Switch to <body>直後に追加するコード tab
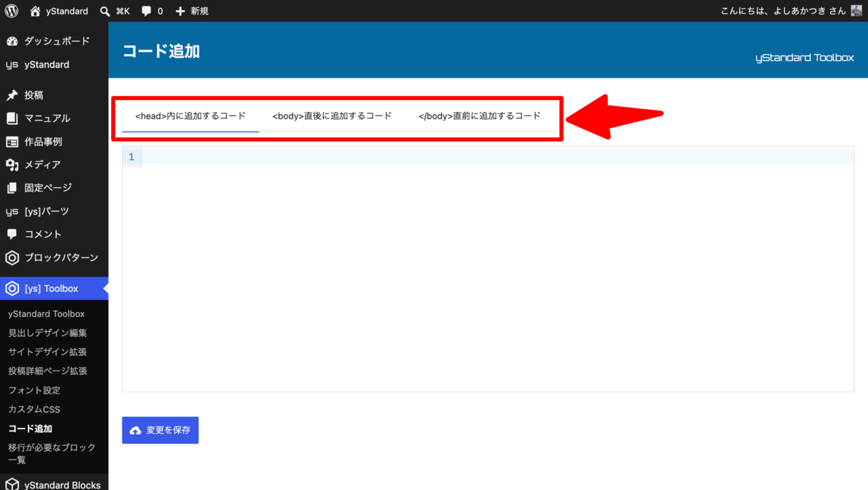The image size is (868, 490). [332, 116]
